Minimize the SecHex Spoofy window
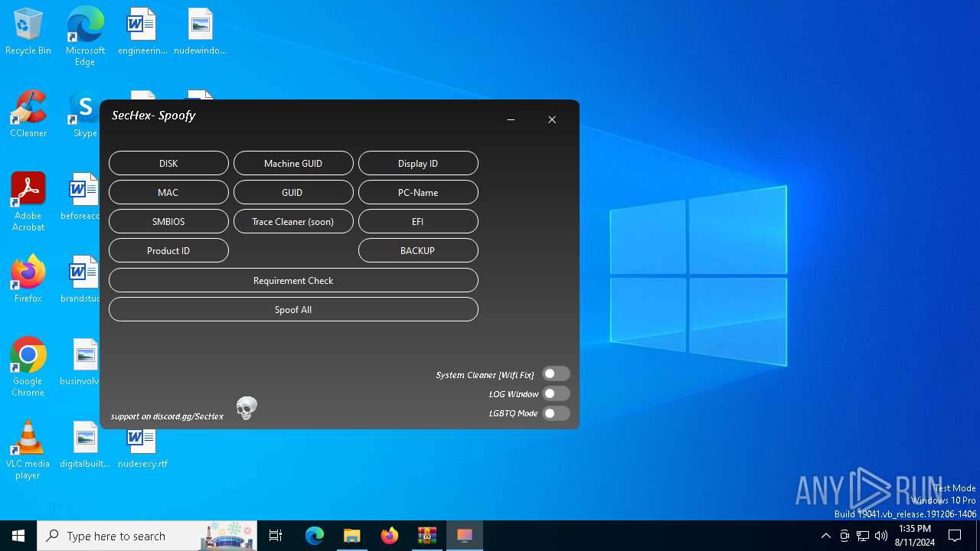 (511, 119)
